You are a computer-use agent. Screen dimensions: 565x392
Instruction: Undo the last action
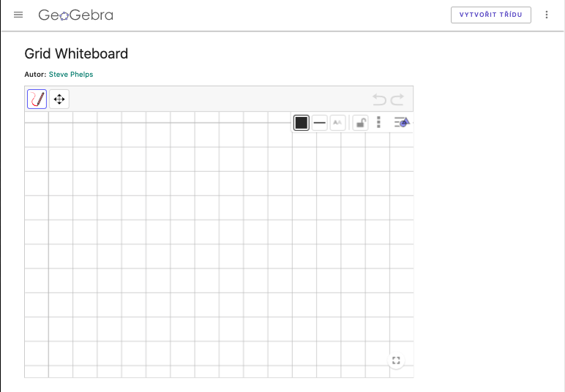(x=379, y=99)
